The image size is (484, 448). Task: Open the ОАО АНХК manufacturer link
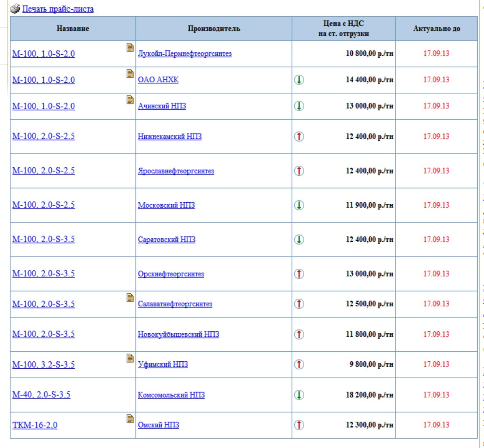click(x=158, y=80)
